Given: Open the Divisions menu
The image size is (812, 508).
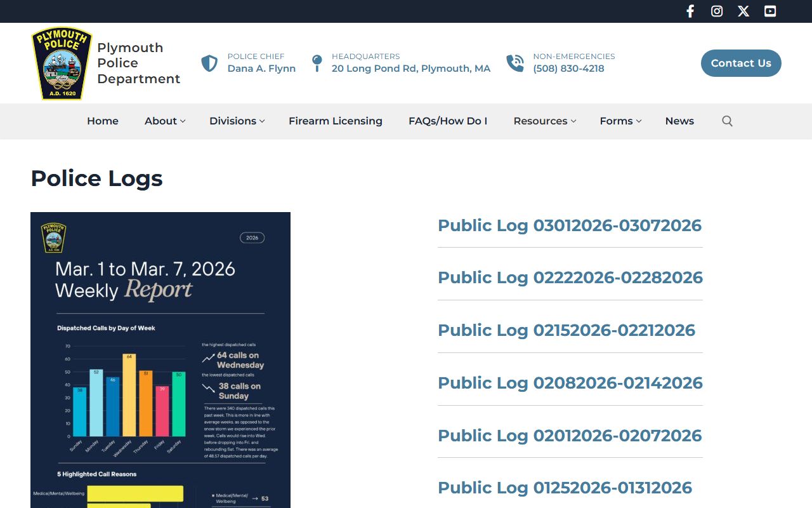Looking at the screenshot, I should click(233, 121).
